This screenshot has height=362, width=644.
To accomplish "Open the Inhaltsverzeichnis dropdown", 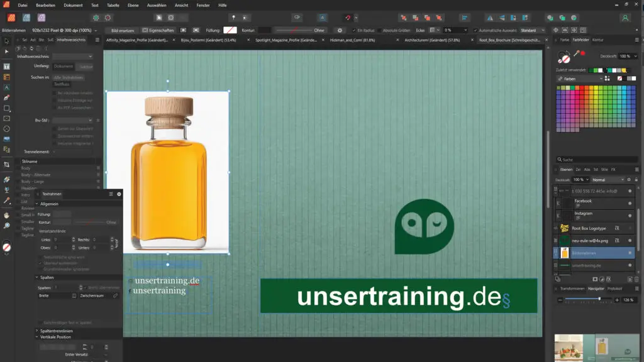I will 73,57.
